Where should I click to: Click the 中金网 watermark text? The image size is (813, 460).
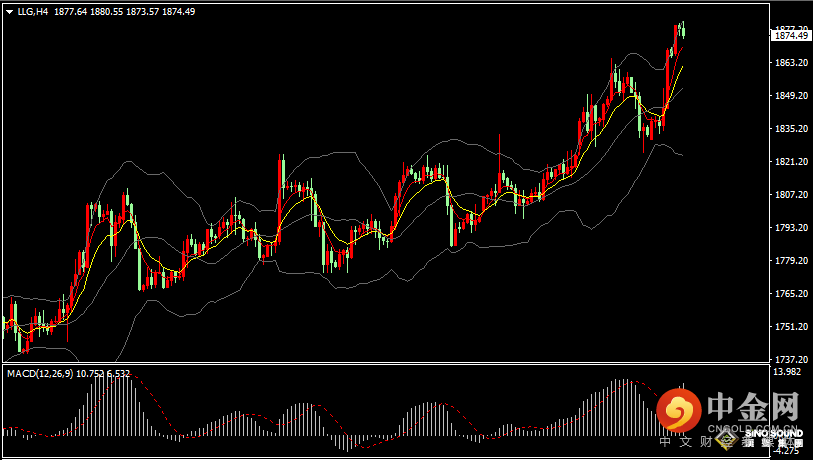pyautogui.click(x=754, y=408)
